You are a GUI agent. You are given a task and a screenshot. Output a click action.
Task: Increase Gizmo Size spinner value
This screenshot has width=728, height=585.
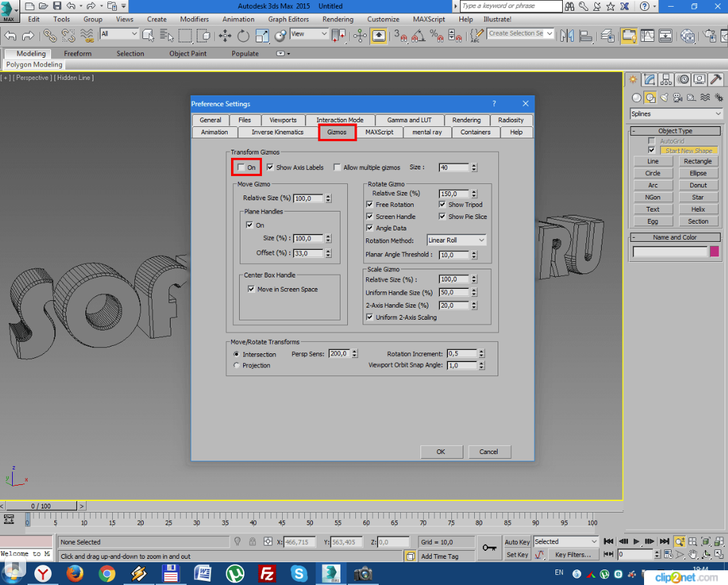[x=474, y=165]
